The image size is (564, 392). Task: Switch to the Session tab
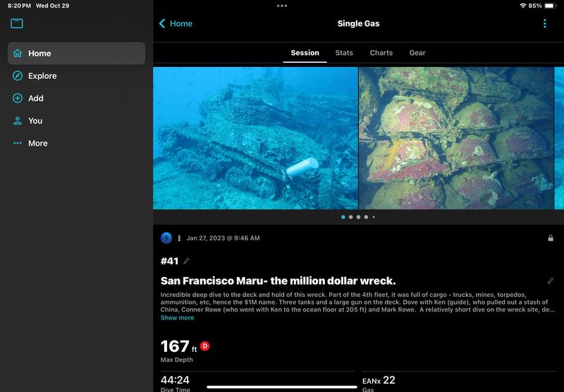[305, 53]
